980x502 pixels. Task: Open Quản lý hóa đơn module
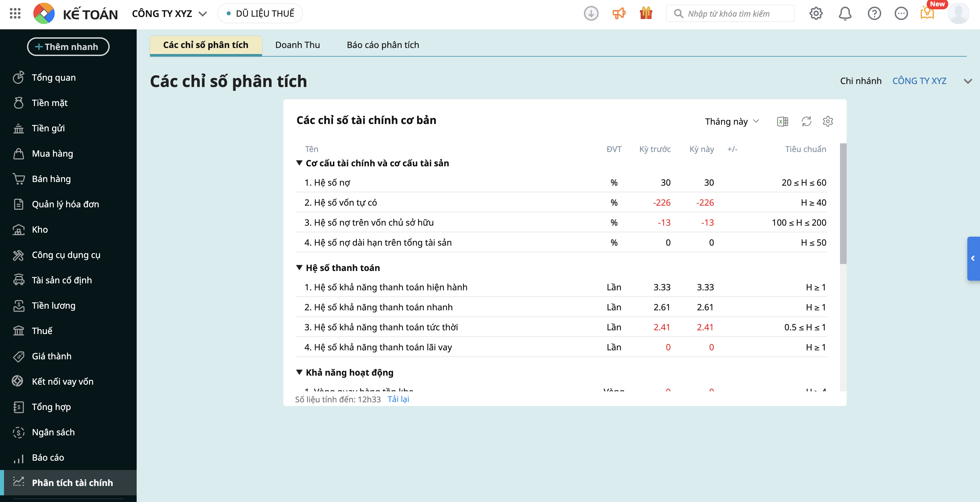pyautogui.click(x=68, y=204)
